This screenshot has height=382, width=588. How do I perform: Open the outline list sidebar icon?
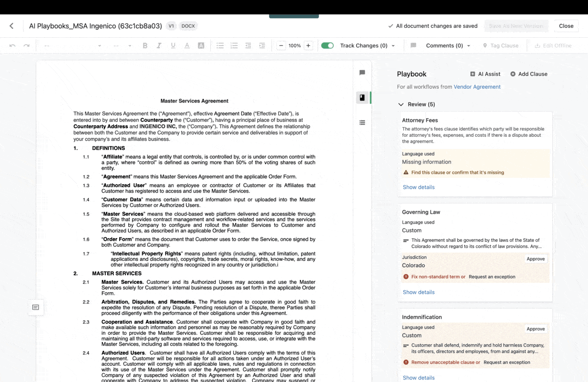point(362,123)
